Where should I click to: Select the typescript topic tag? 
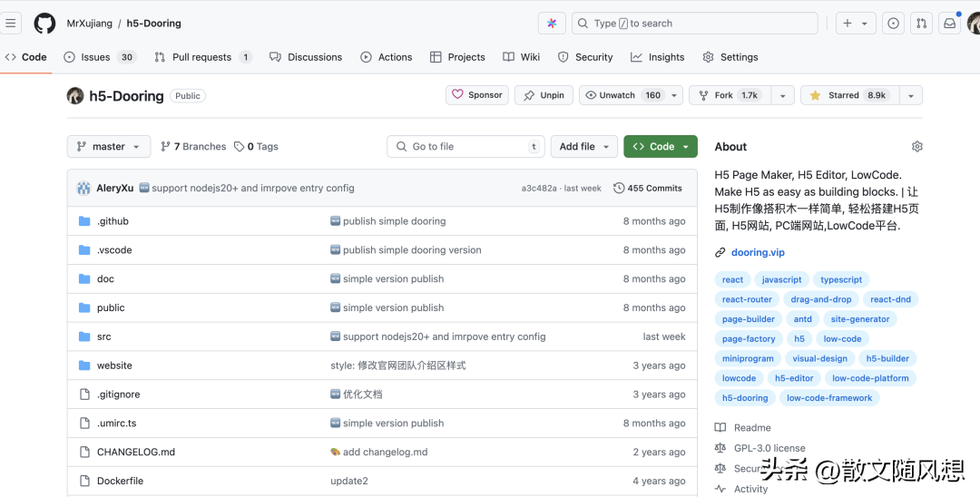(x=841, y=279)
